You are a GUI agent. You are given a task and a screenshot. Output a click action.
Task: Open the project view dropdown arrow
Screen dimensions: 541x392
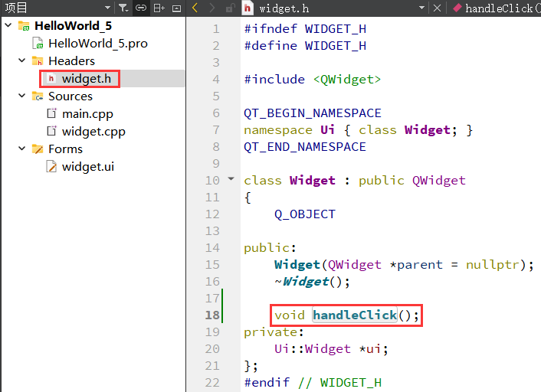coord(107,8)
